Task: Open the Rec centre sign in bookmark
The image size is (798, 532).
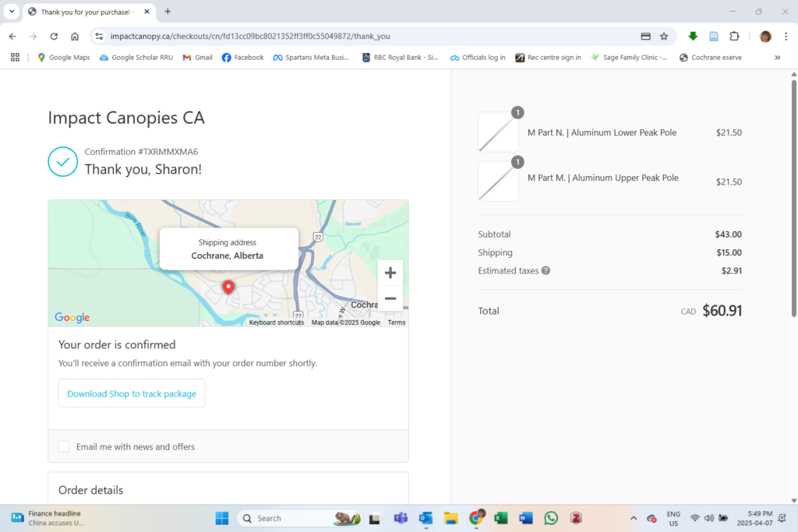Action: click(548, 58)
